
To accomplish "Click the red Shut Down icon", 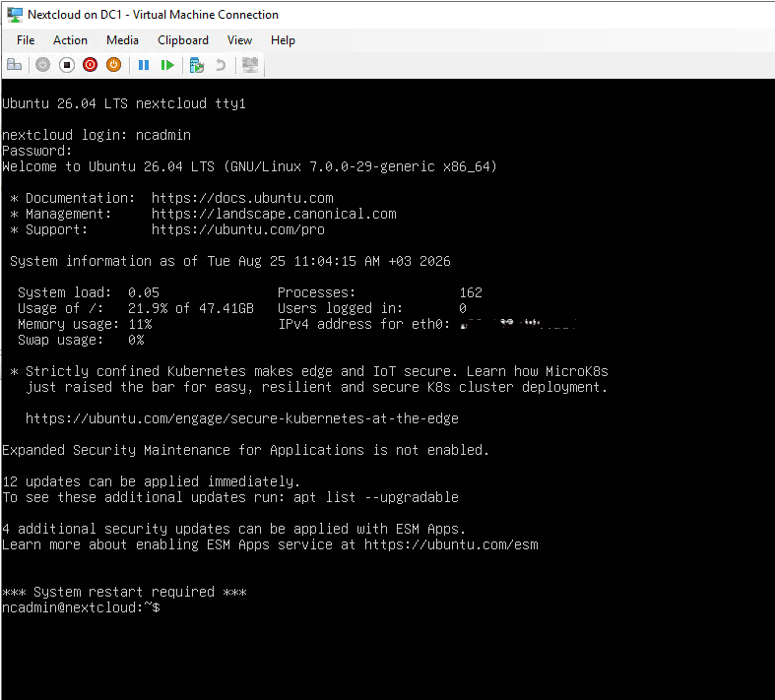I will tap(90, 65).
